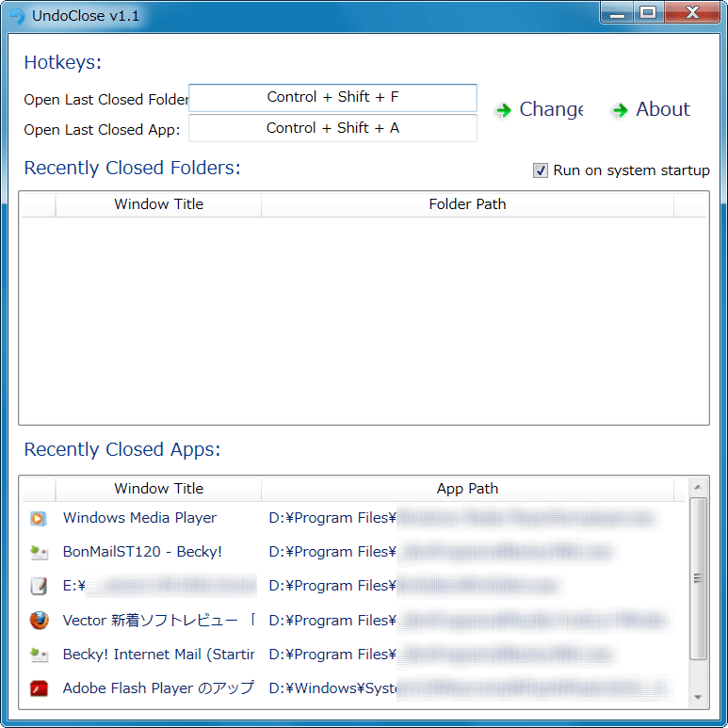Click the Firefox icon in Vector row
The image size is (728, 728).
coord(39,621)
